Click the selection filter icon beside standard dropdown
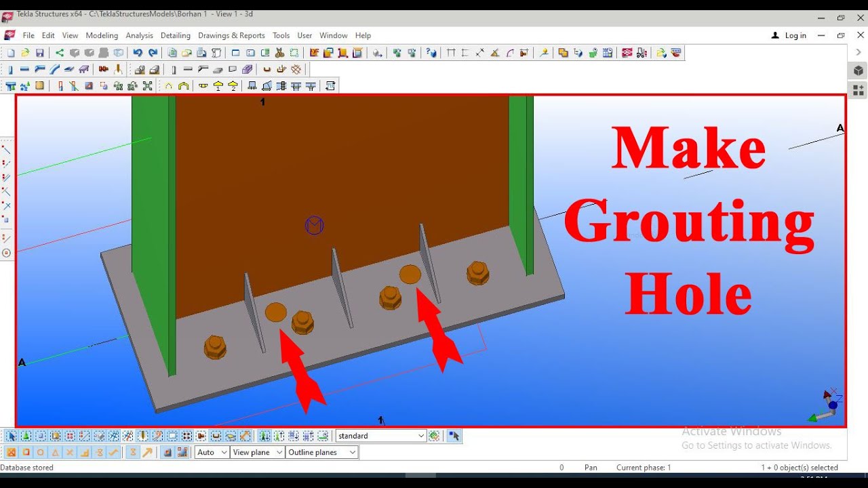This screenshot has height=488, width=868. 434,436
